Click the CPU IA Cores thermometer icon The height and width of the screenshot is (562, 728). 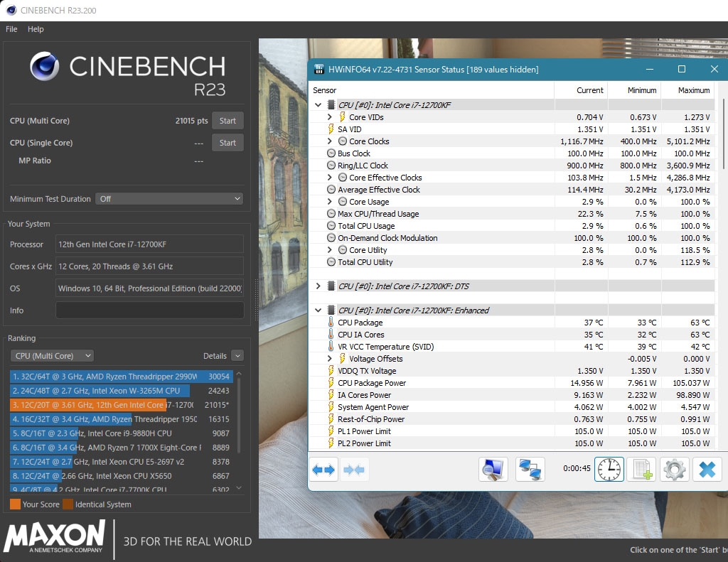(331, 334)
